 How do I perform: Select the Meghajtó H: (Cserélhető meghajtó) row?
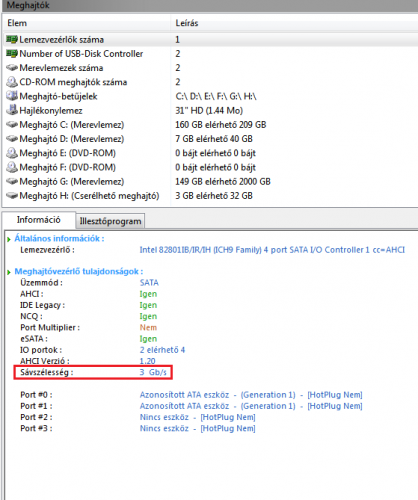click(210, 196)
